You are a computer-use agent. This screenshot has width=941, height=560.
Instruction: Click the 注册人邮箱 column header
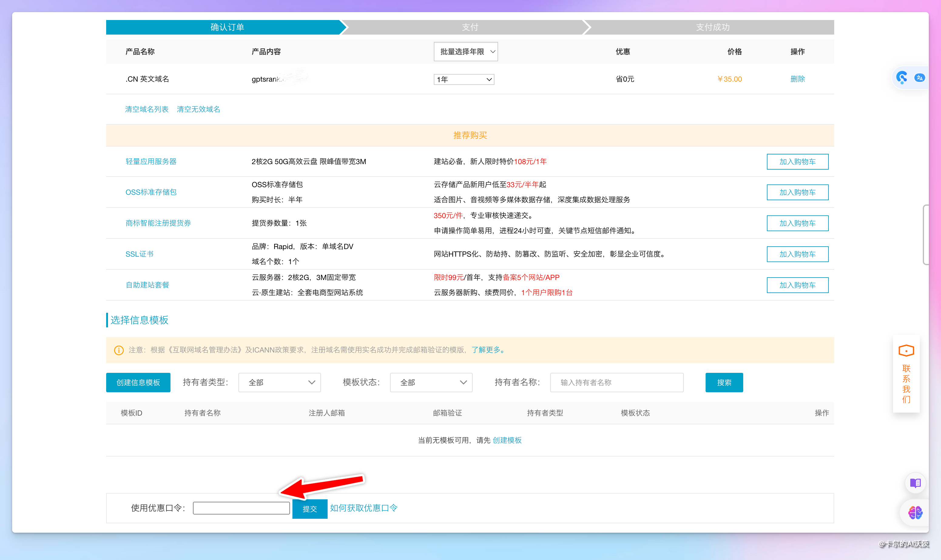point(326,413)
